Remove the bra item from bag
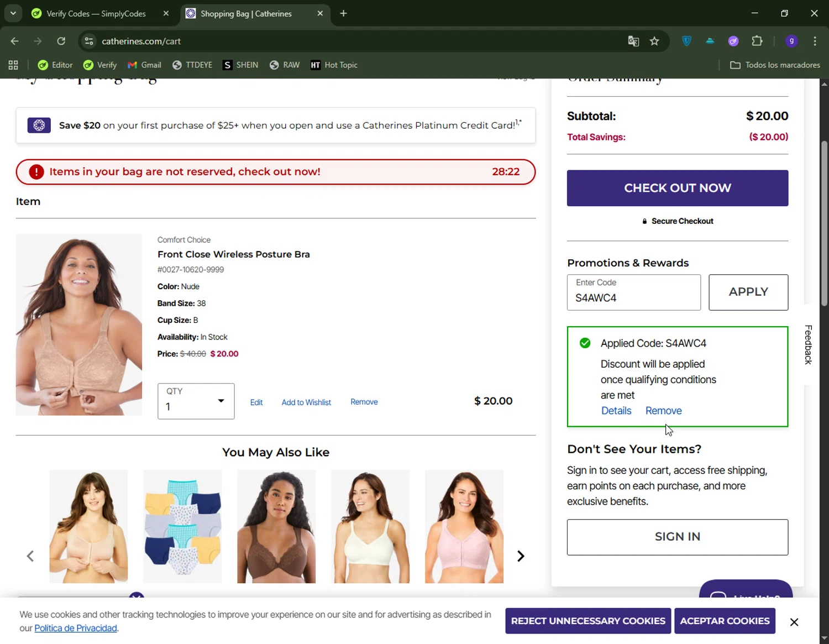 364,402
